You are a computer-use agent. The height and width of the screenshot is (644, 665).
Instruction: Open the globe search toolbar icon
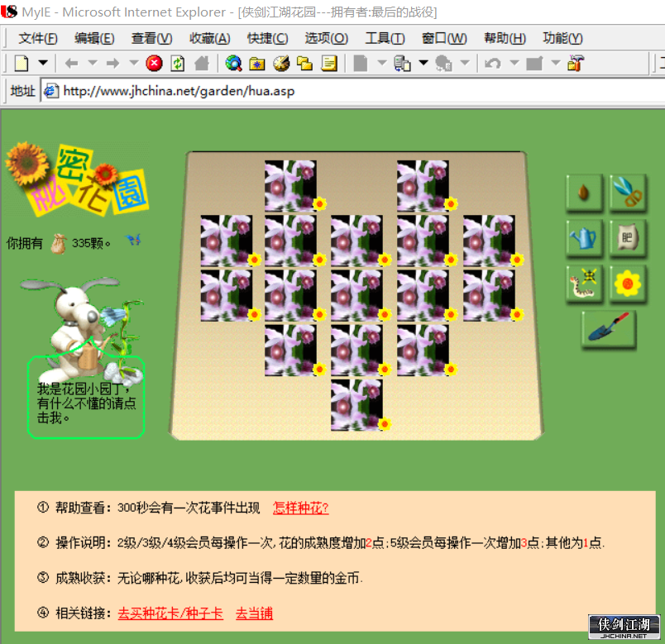(x=233, y=63)
